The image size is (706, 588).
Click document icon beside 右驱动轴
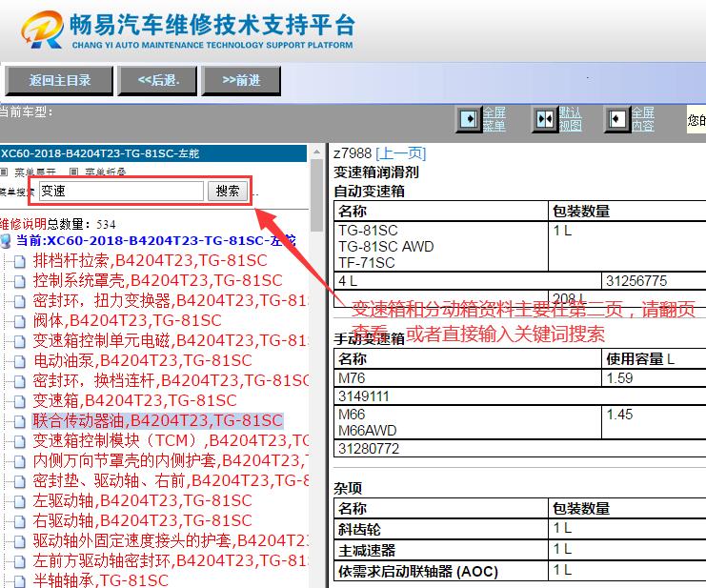click(x=19, y=522)
